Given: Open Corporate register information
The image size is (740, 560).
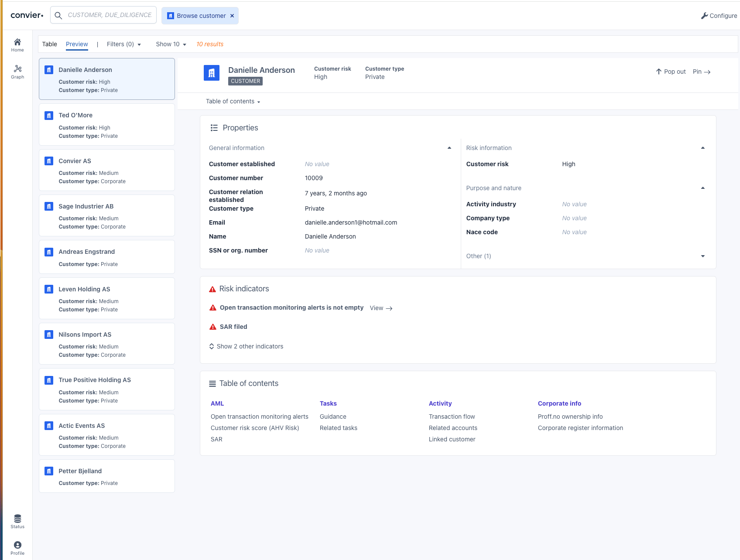Looking at the screenshot, I should click(x=580, y=428).
